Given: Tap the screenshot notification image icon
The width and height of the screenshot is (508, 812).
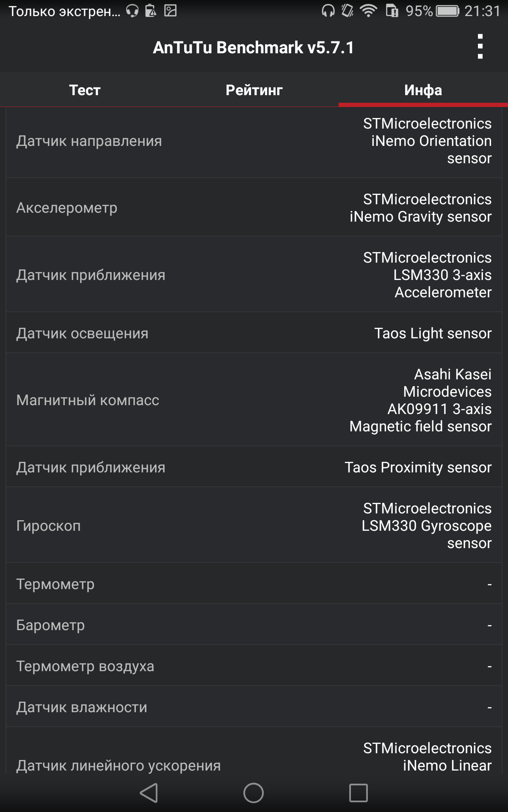Looking at the screenshot, I should (x=170, y=10).
